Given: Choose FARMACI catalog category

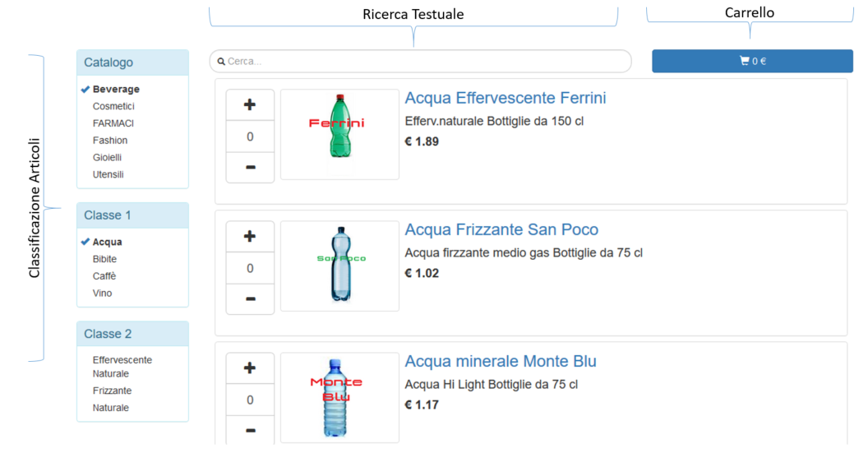Looking at the screenshot, I should click(x=113, y=123).
